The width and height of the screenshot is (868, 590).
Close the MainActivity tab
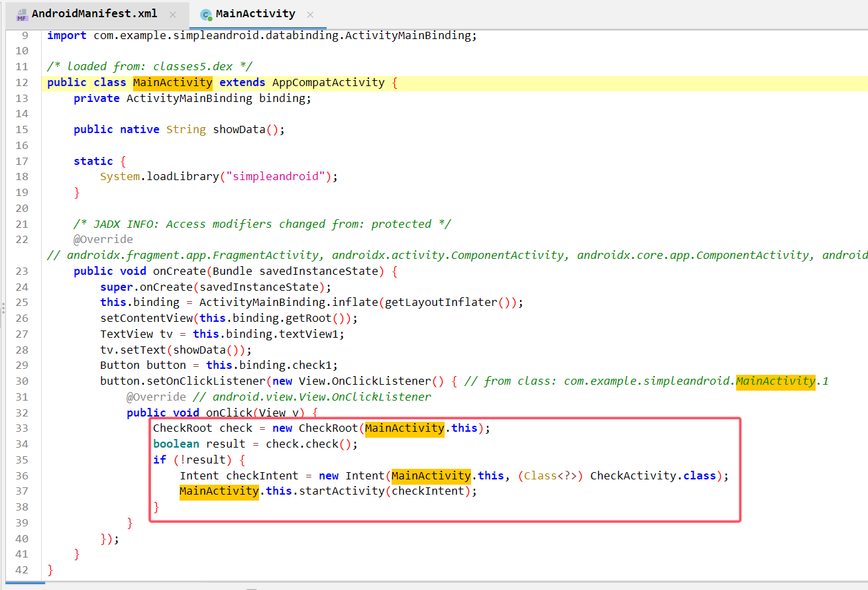pos(310,15)
